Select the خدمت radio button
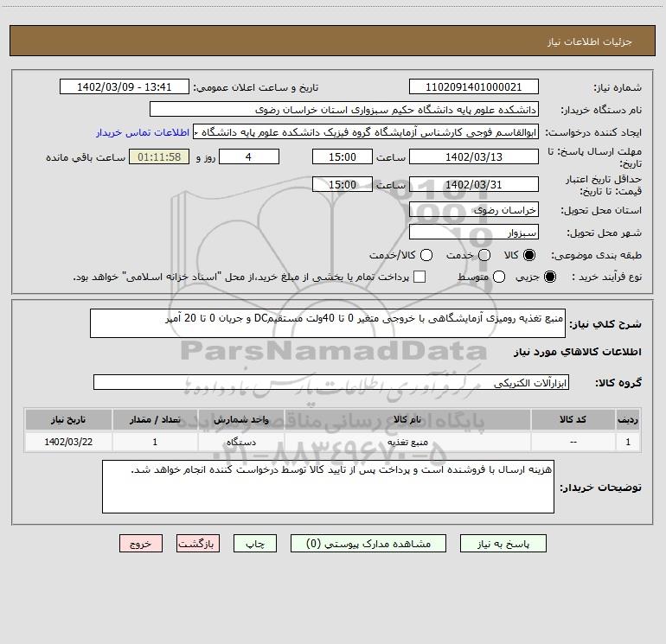This screenshot has width=666, height=644. click(484, 255)
